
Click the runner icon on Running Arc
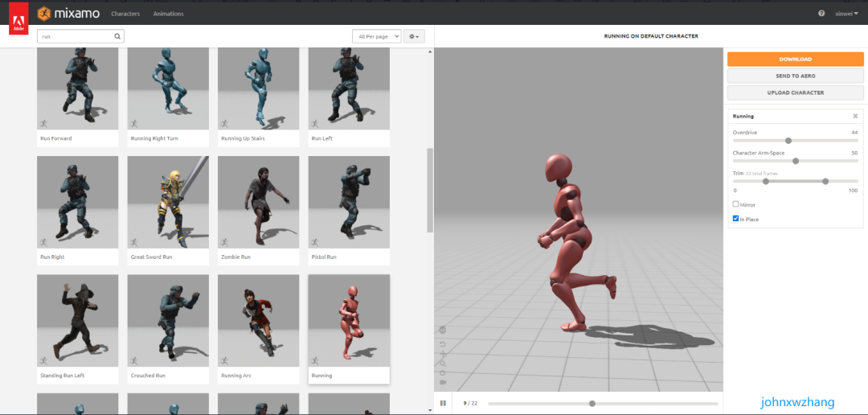point(223,360)
